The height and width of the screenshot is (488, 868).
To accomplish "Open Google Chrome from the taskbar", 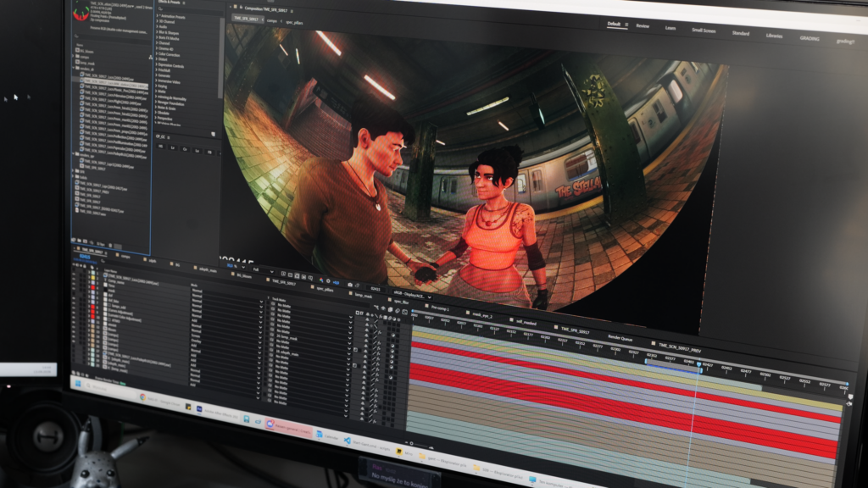I will 142,397.
